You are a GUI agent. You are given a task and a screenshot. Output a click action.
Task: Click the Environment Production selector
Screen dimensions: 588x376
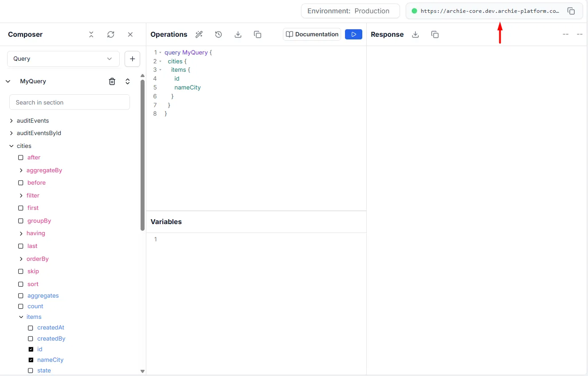coord(350,11)
